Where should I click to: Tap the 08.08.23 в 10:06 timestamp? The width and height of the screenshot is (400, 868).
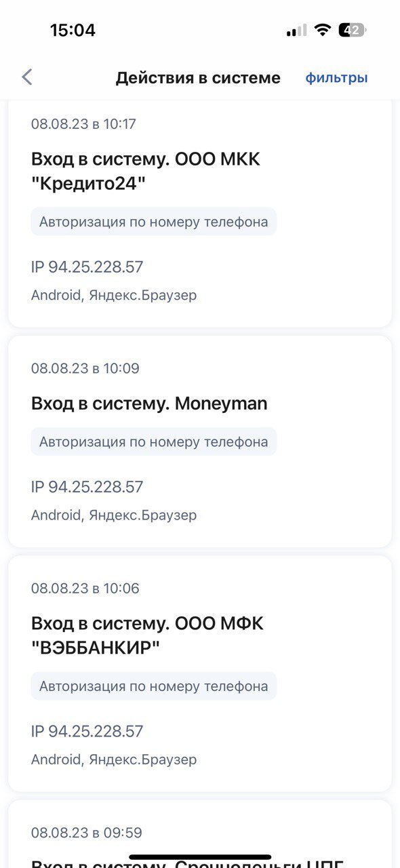[85, 588]
